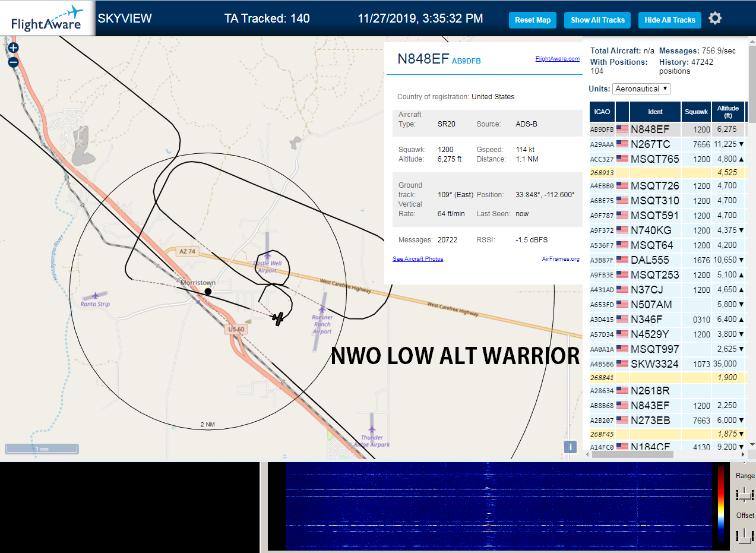
Task: Adjust the waterfall Range slider
Action: pos(744,494)
